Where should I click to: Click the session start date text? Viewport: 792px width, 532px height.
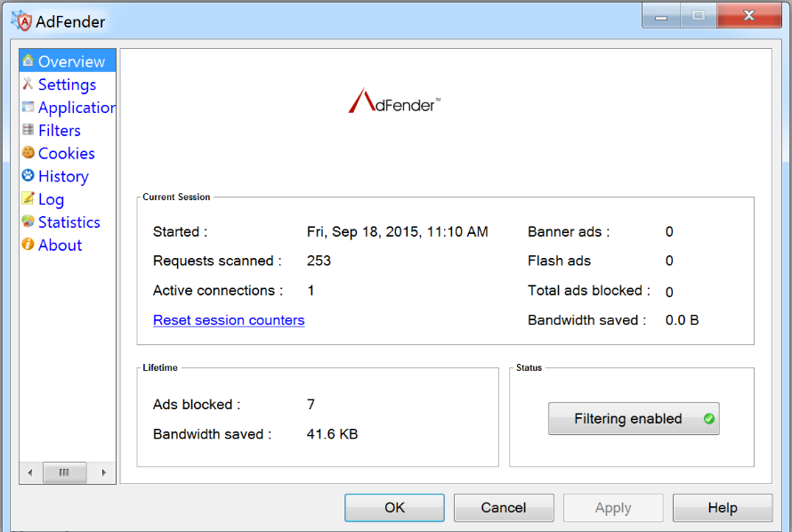tap(397, 231)
